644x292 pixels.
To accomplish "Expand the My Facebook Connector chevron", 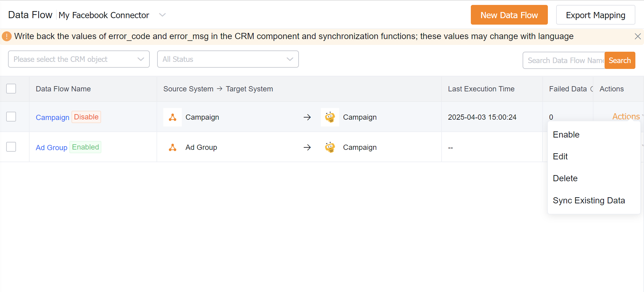I will [162, 15].
